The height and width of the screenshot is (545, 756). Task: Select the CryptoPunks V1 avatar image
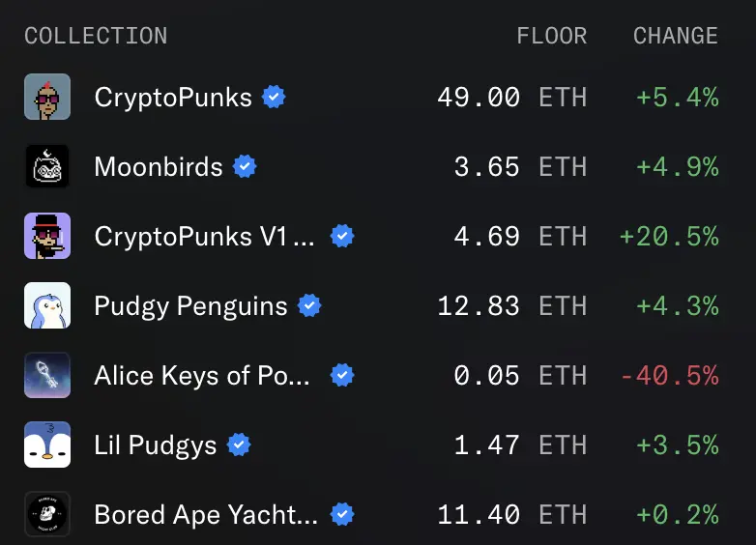coord(47,236)
